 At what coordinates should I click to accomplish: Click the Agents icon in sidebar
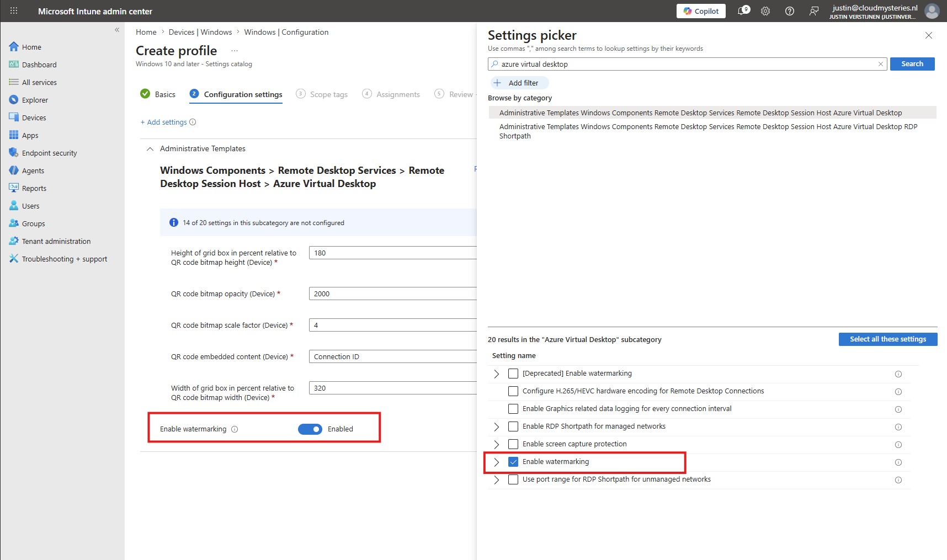(x=14, y=170)
